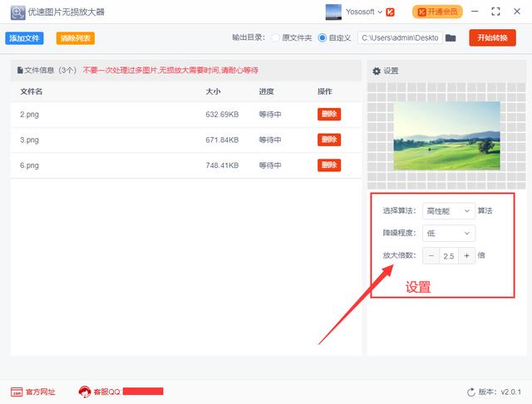Click the app logo magnifier icon

click(x=17, y=12)
